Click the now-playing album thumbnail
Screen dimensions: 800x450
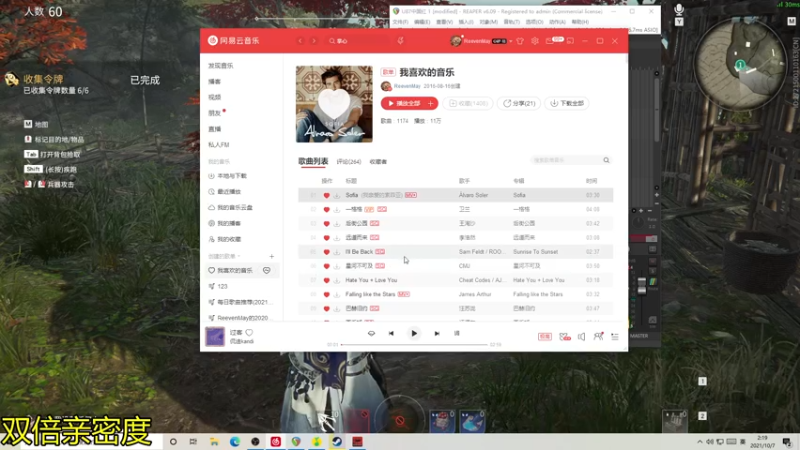click(x=215, y=337)
